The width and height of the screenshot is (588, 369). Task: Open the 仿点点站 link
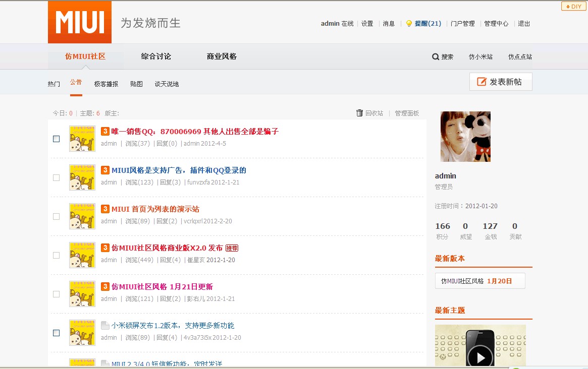point(520,56)
